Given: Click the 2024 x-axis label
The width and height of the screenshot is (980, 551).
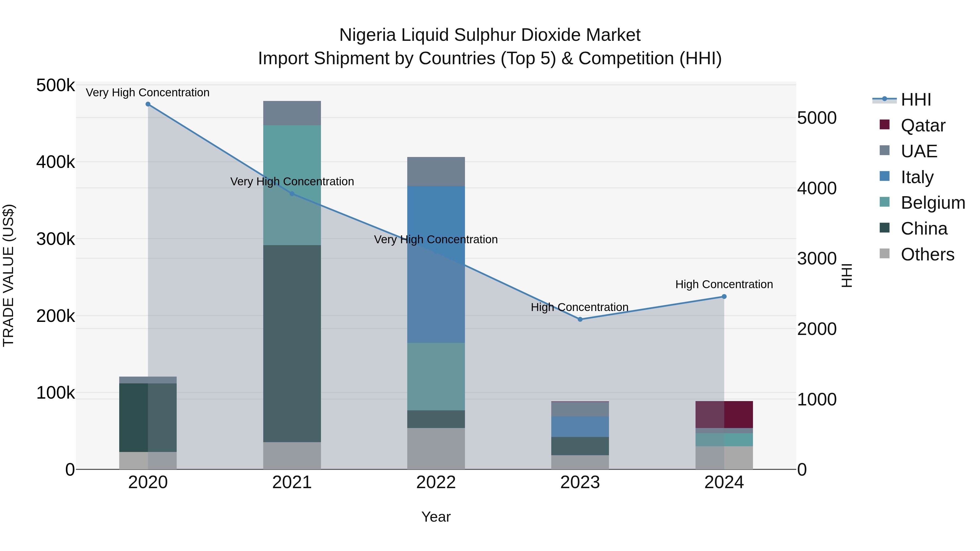Looking at the screenshot, I should (724, 482).
